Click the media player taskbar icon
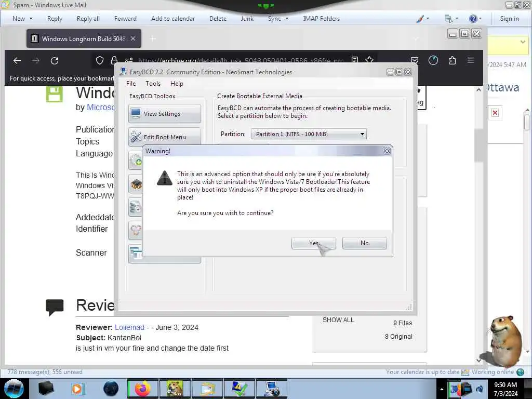Viewport: 532px width, 399px height. (77, 389)
